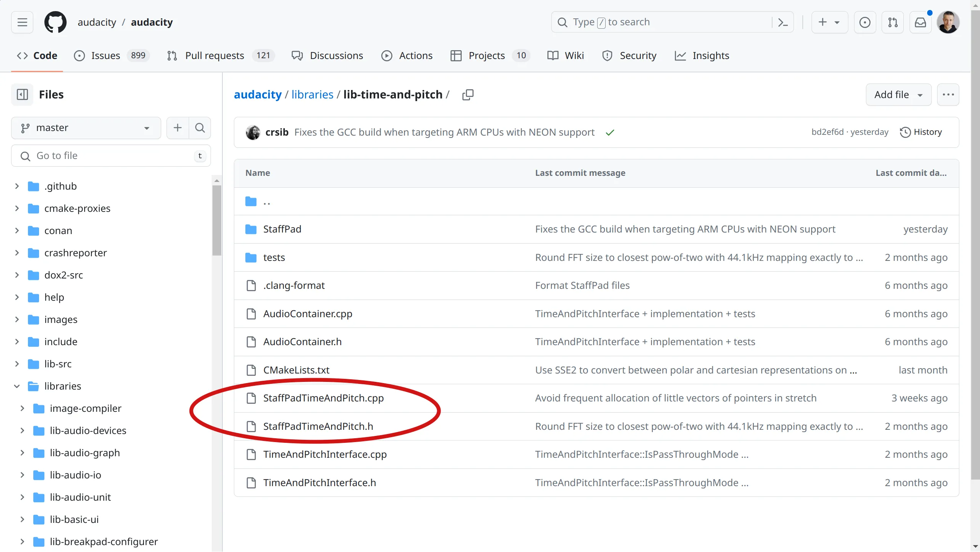Viewport: 980px width, 552px height.
Task: Click the Projects icon
Action: 457,55
